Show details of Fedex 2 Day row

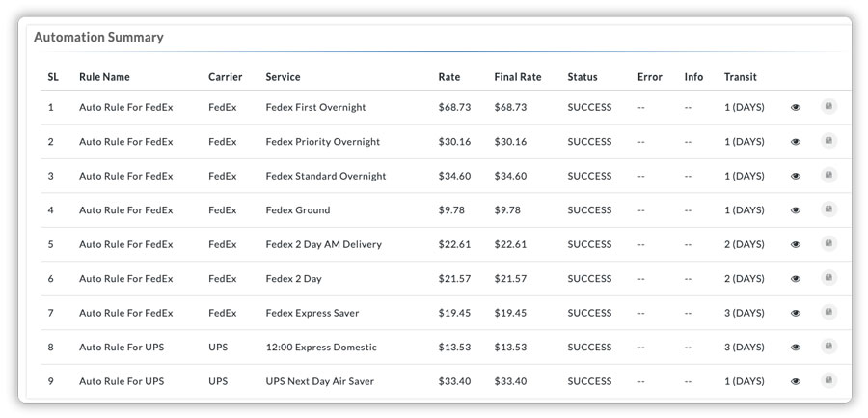coord(796,279)
